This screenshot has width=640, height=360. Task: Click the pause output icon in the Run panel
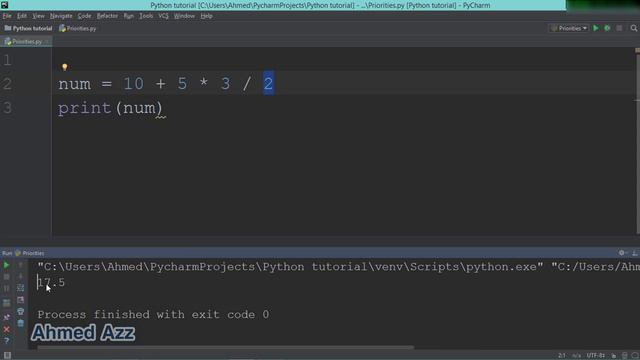(x=7, y=288)
